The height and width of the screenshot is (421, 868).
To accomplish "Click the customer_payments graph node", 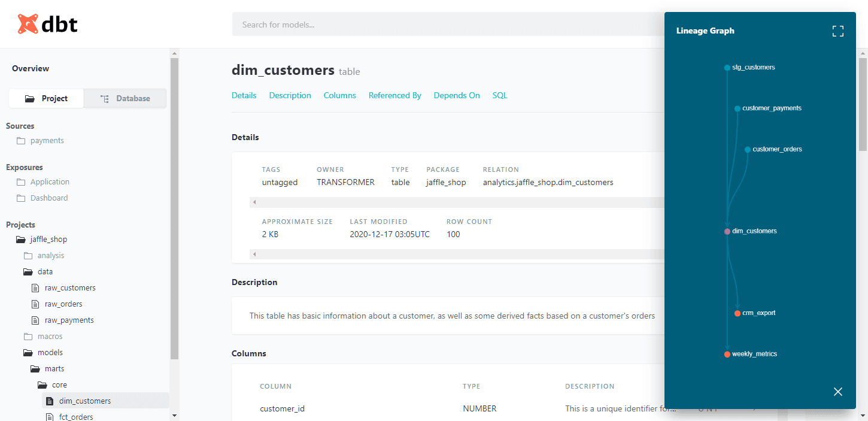I will pyautogui.click(x=738, y=109).
